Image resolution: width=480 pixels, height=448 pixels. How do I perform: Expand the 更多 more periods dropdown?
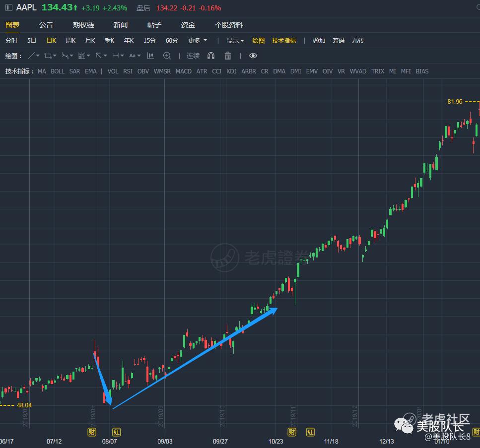[x=198, y=40]
